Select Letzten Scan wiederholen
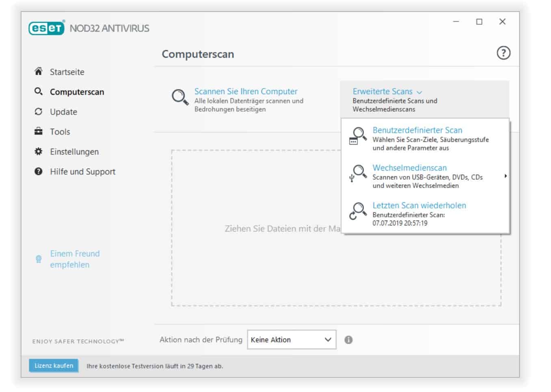 419,206
